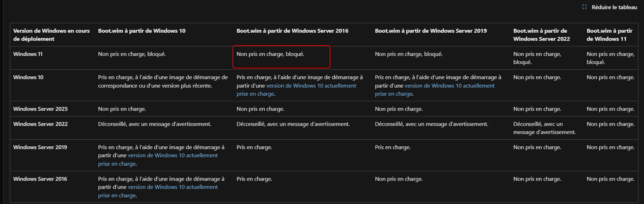Screen dimensions: 644x204
Task: Click the 'Windows 11' row label
Action: pyautogui.click(x=28, y=54)
